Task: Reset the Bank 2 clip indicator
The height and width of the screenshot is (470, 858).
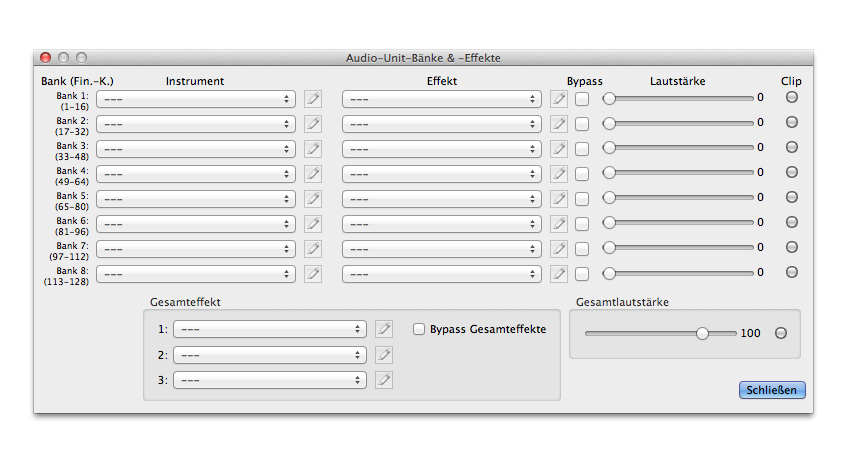Action: 792,123
